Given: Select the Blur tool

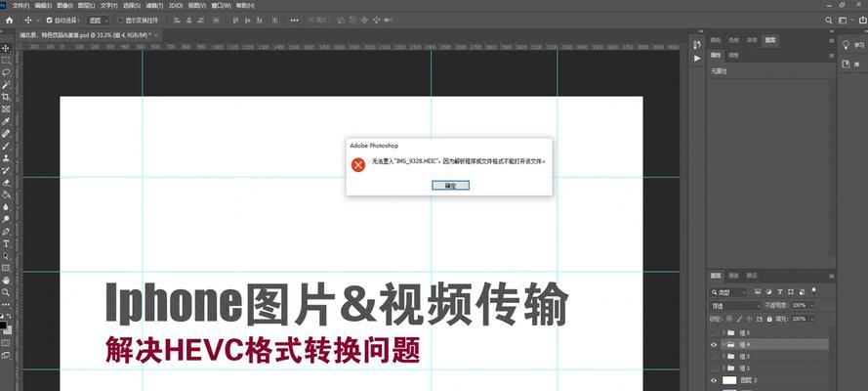Looking at the screenshot, I should click(6, 206).
